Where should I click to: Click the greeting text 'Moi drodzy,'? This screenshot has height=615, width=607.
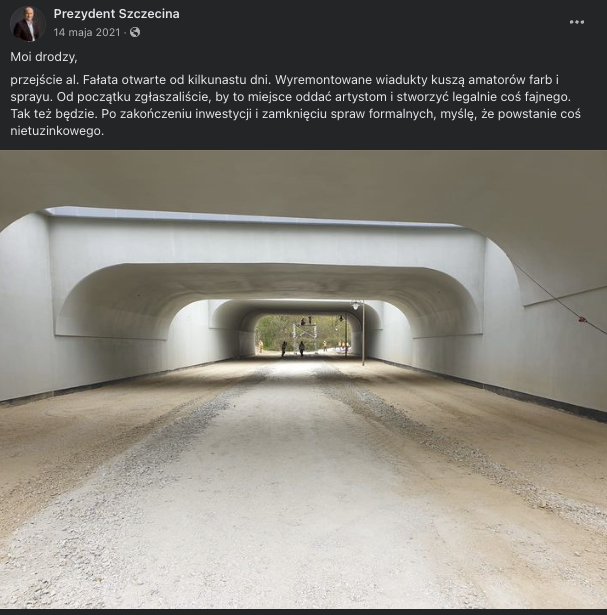[44, 57]
